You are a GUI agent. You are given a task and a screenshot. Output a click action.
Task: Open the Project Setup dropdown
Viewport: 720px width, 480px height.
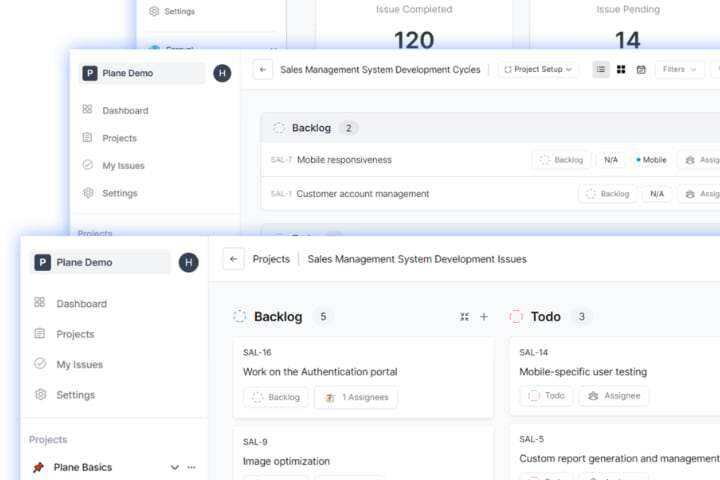pyautogui.click(x=538, y=70)
